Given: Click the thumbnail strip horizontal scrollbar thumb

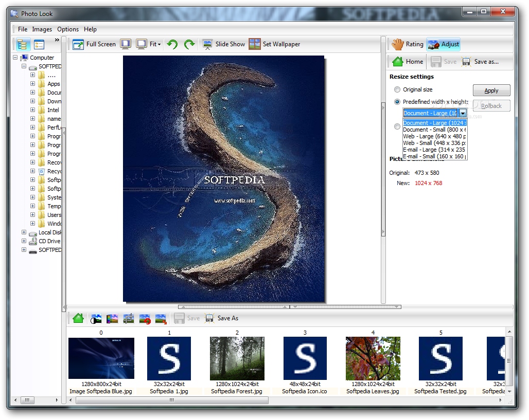Looking at the screenshot, I should point(172,400).
